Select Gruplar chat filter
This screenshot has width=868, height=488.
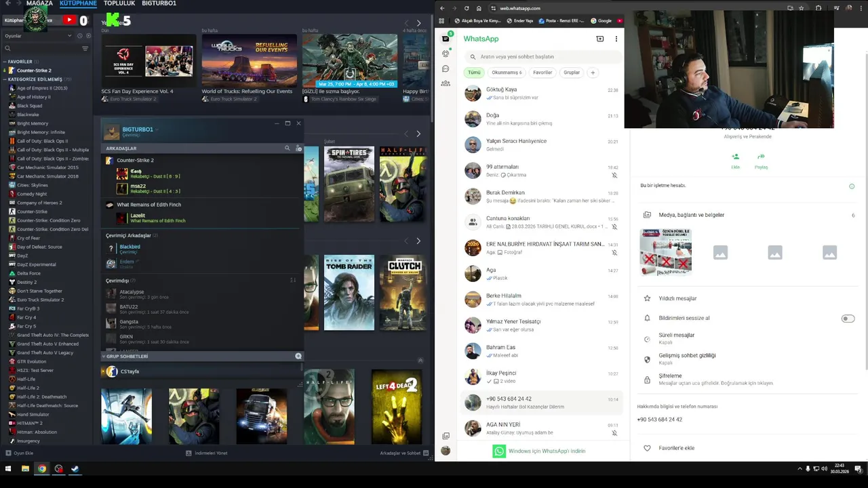572,73
